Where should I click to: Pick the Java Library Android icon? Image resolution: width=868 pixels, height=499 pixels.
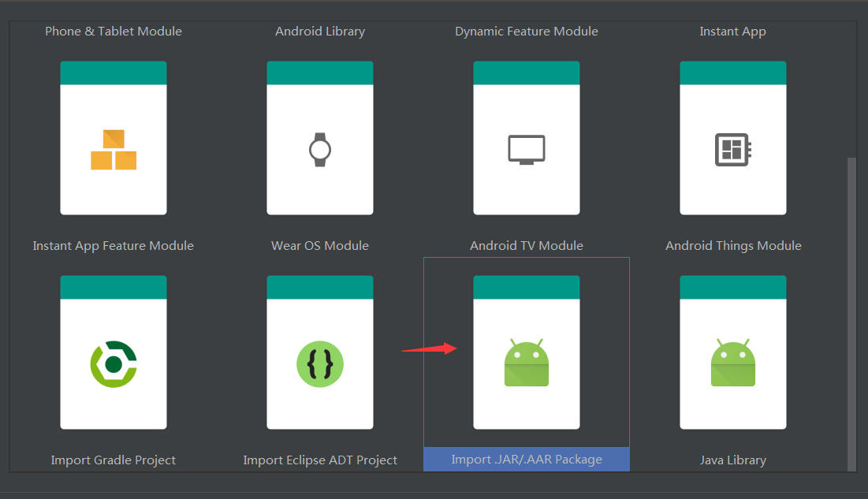point(733,363)
